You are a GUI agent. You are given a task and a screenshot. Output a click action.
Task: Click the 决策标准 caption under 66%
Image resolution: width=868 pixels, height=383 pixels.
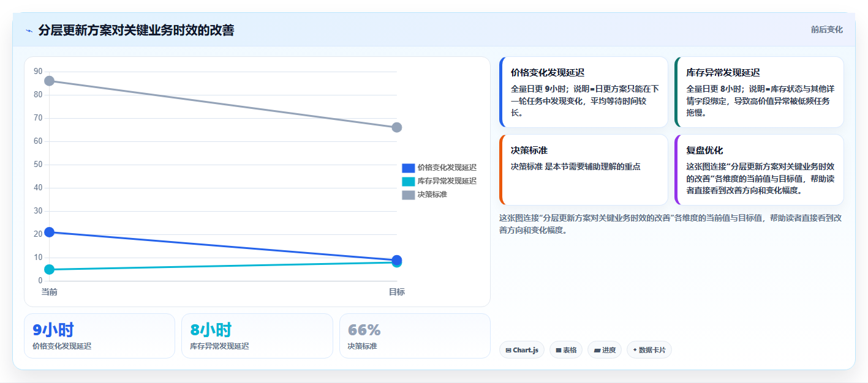(362, 346)
